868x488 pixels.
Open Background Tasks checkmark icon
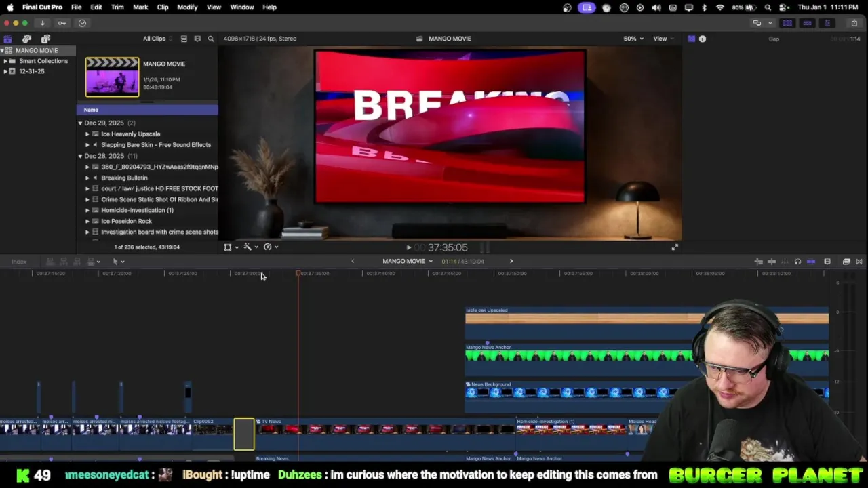82,23
